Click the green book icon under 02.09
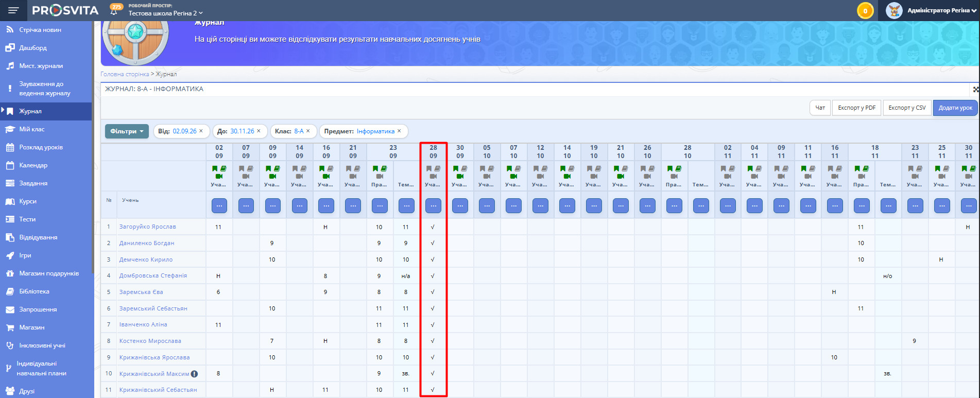This screenshot has width=980, height=398. tap(223, 168)
